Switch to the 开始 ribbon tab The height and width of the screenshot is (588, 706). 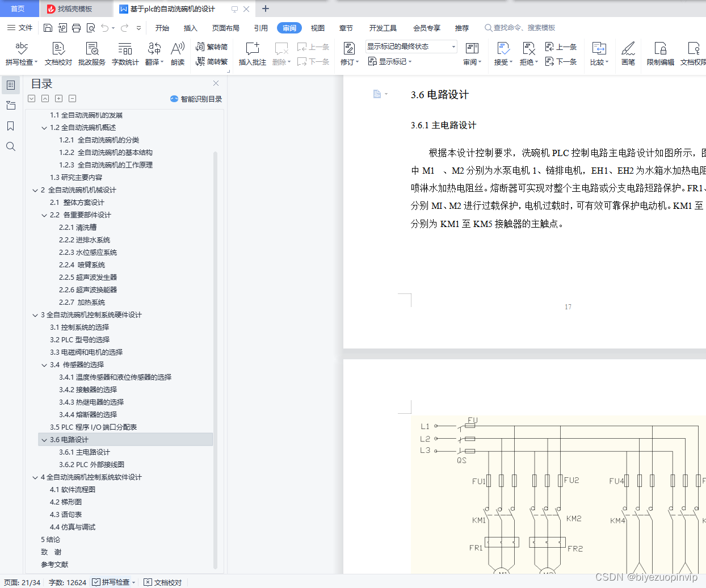162,28
